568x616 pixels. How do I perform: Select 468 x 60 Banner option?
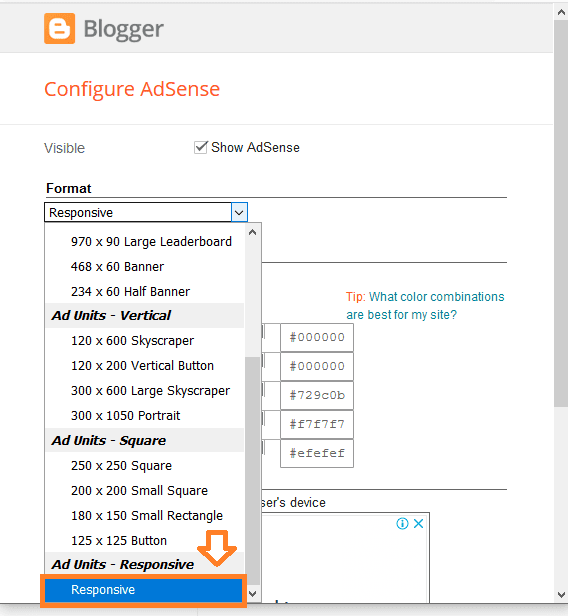145,267
